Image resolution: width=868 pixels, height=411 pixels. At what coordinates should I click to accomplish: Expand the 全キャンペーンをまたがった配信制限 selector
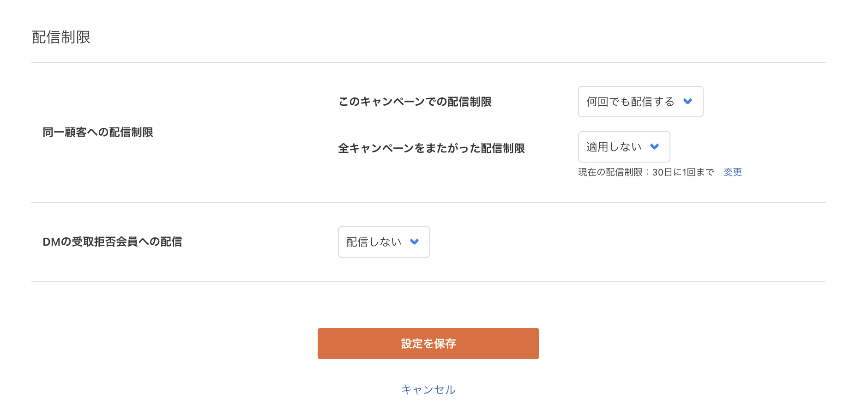pos(623,147)
